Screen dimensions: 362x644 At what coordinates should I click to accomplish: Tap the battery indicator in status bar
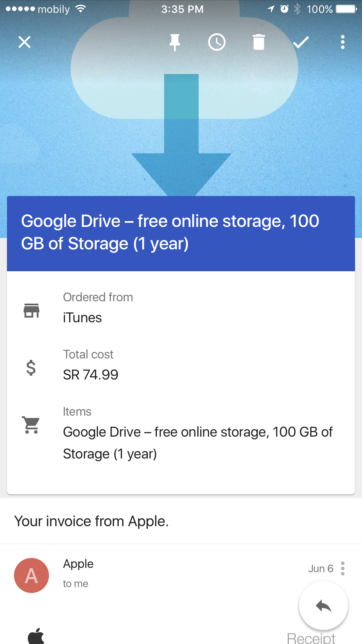(346, 9)
